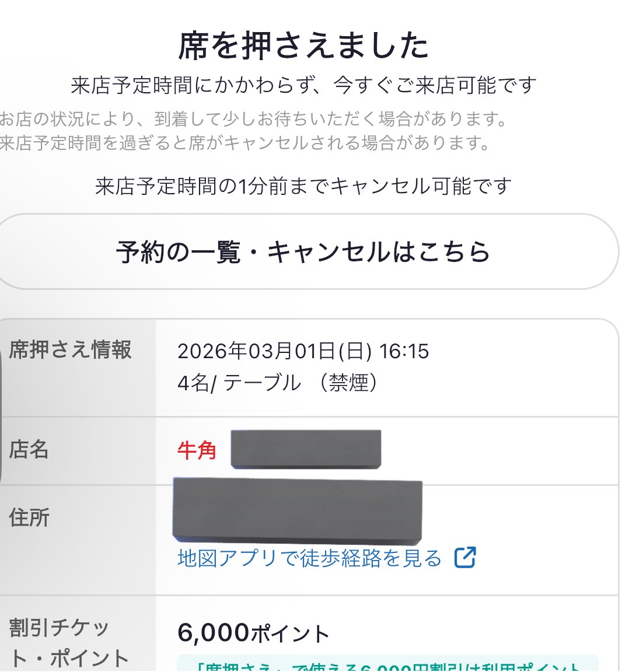Viewport: 622px width, 672px height.
Task: Click the 来店予定時間を過ぎると gray warning line
Action: click(x=245, y=143)
